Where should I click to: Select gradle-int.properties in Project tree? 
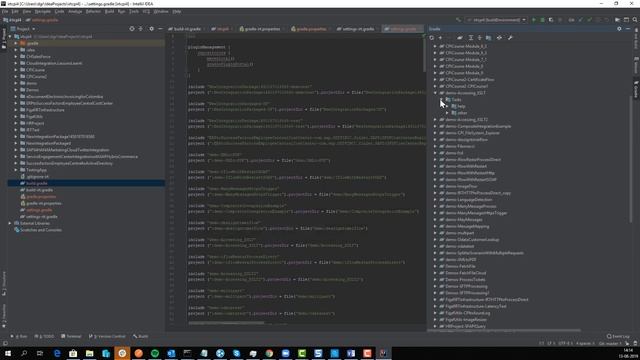pos(44,203)
